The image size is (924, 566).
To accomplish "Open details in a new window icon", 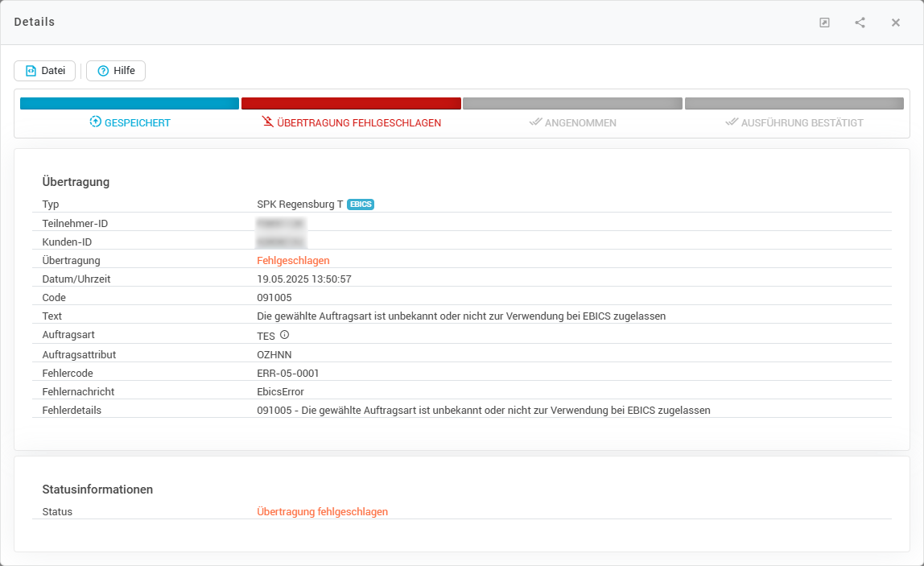I will (824, 23).
